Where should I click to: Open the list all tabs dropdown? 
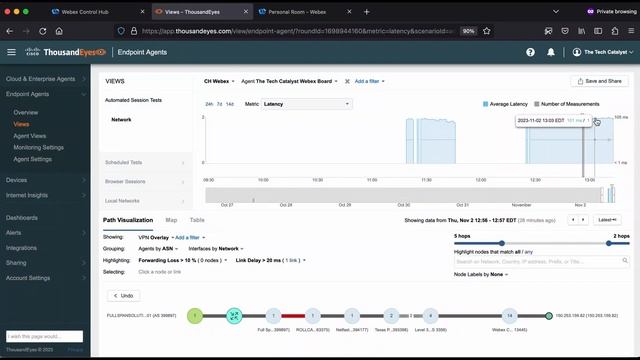pos(556,12)
